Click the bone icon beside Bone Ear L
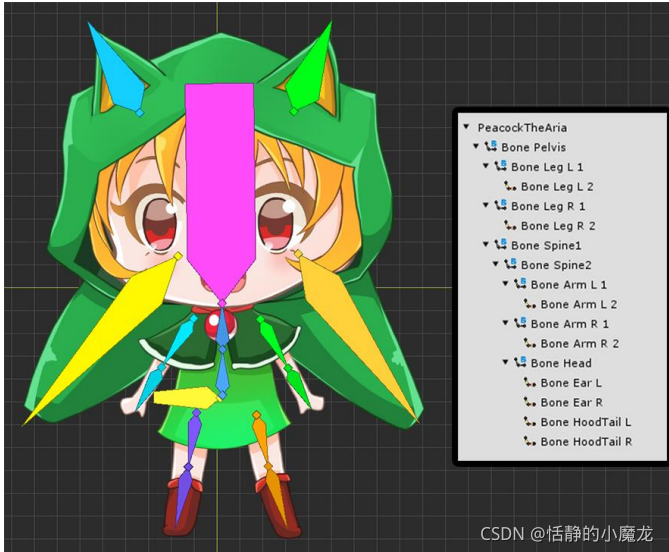 530,382
